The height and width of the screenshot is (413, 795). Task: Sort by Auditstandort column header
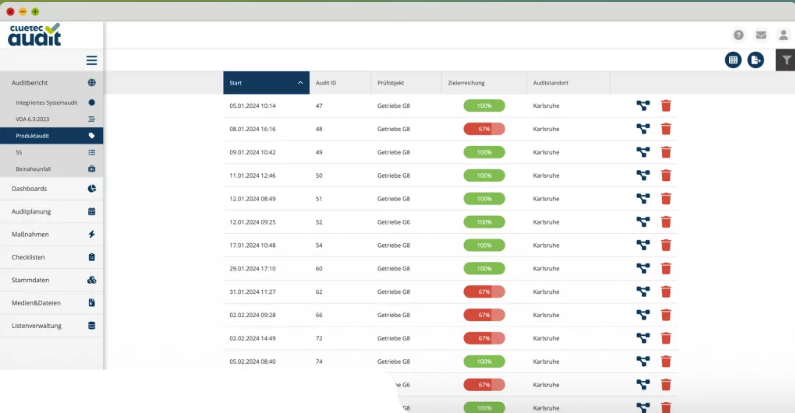568,83
